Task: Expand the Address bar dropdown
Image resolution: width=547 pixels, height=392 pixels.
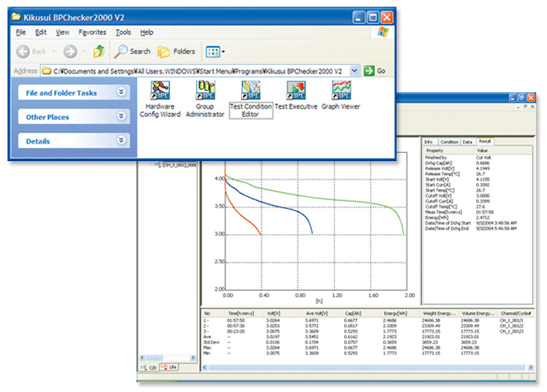Action: [x=355, y=71]
